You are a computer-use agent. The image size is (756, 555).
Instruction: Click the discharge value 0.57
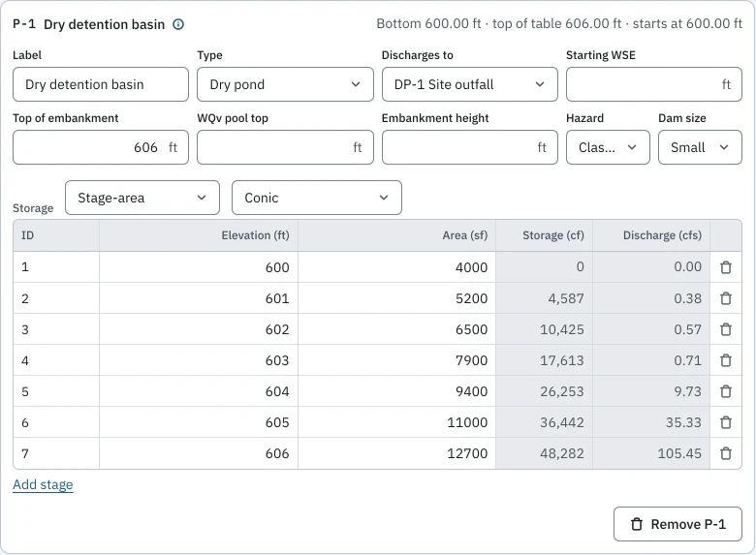tap(687, 329)
